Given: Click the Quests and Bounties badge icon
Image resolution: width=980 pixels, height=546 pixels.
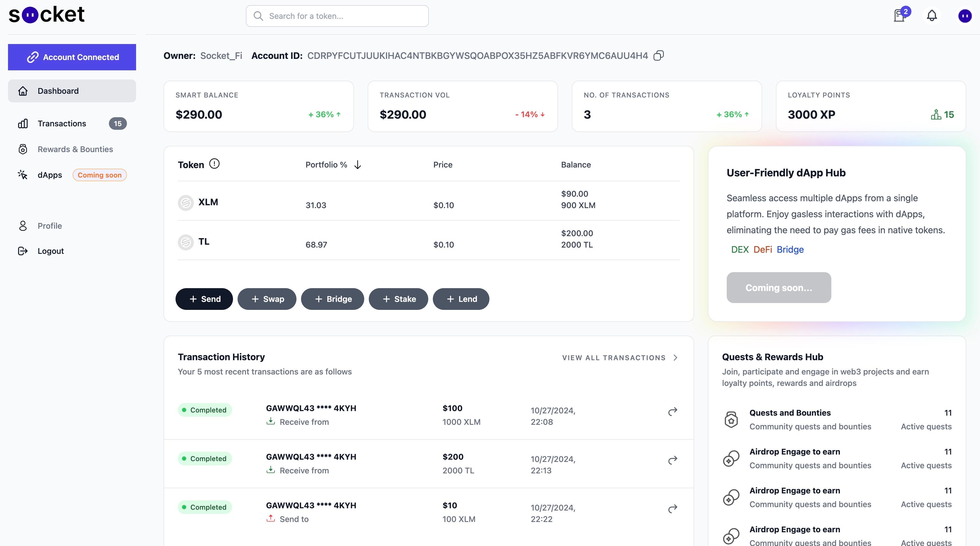Looking at the screenshot, I should (x=731, y=420).
